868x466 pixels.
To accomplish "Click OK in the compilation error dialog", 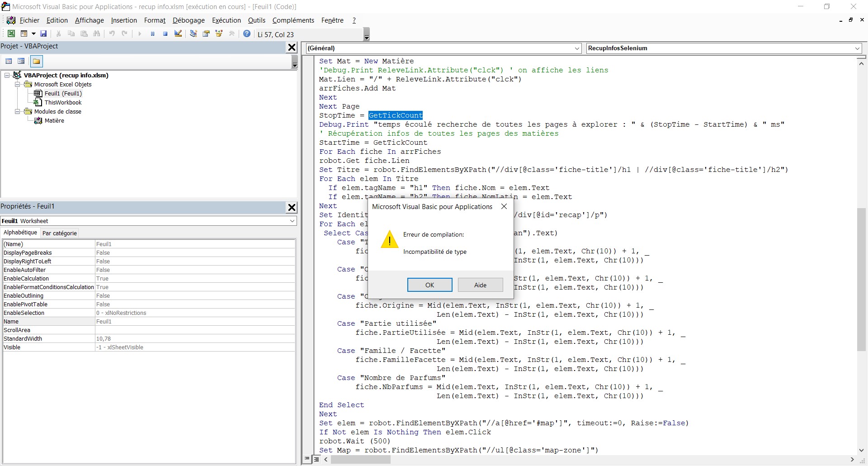I will click(x=429, y=285).
